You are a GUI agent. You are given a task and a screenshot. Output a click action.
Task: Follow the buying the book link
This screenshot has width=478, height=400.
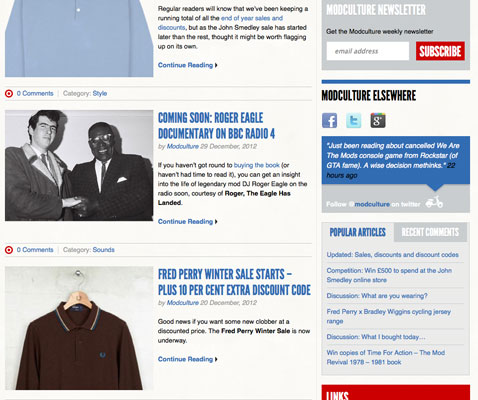257,165
